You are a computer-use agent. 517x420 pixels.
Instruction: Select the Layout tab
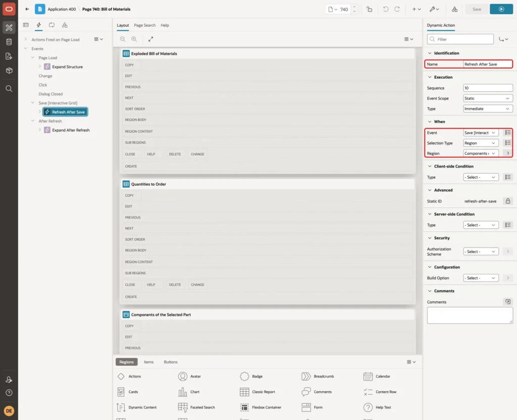coord(123,25)
